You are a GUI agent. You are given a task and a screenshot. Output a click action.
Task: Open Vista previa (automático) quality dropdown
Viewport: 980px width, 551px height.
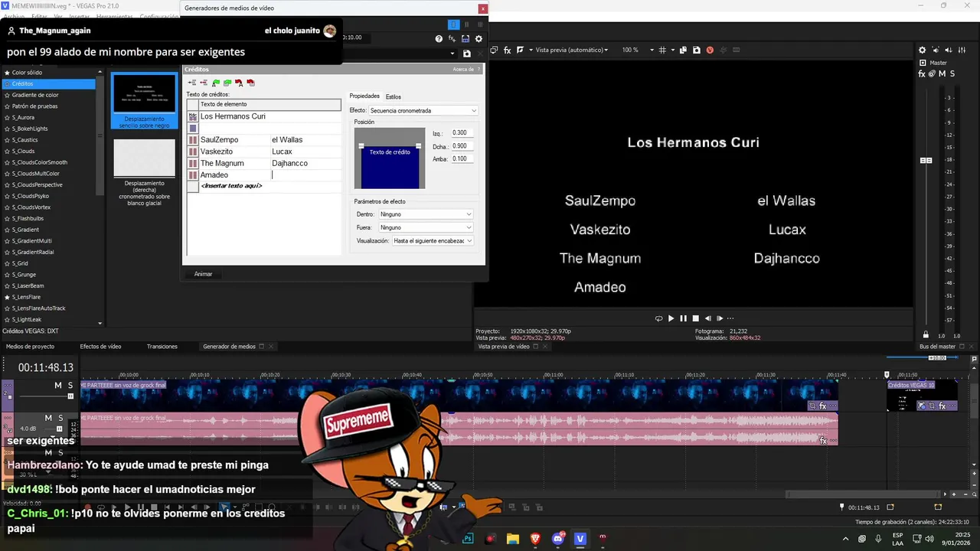(x=571, y=50)
